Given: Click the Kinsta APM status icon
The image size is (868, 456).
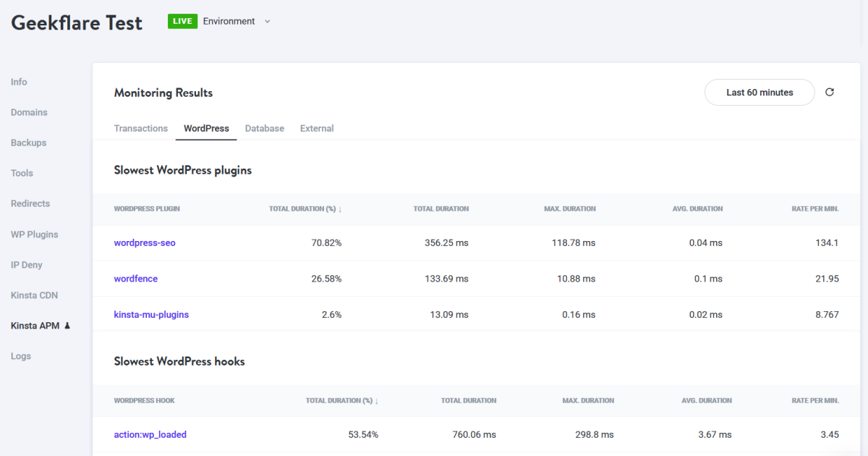Looking at the screenshot, I should tap(67, 326).
